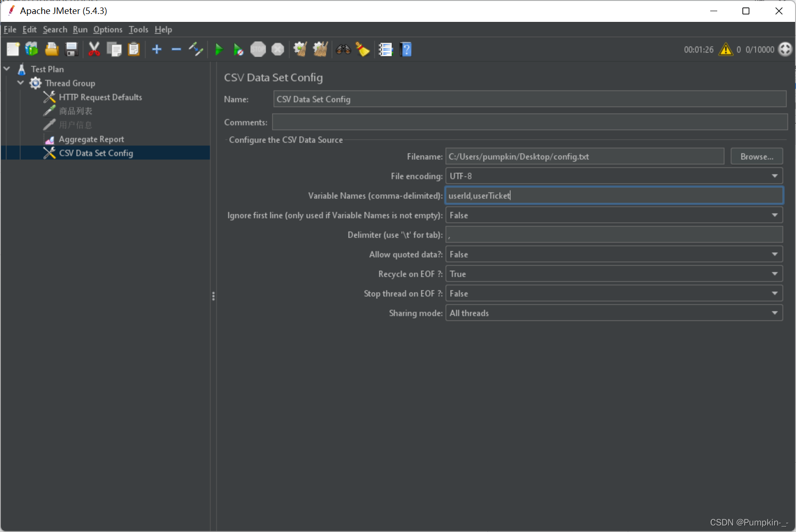Image resolution: width=796 pixels, height=532 pixels.
Task: Click the Delimiter input field
Action: pos(614,235)
